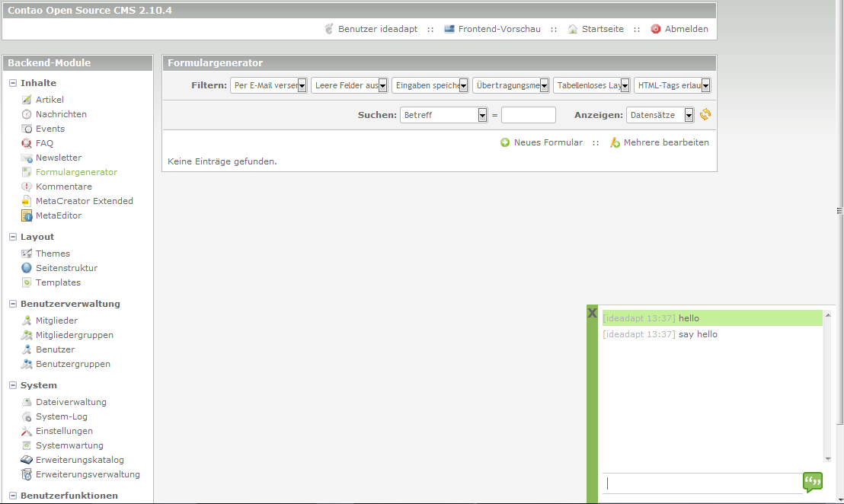The width and height of the screenshot is (844, 504).
Task: Click the Startseite house icon
Action: pyautogui.click(x=573, y=29)
